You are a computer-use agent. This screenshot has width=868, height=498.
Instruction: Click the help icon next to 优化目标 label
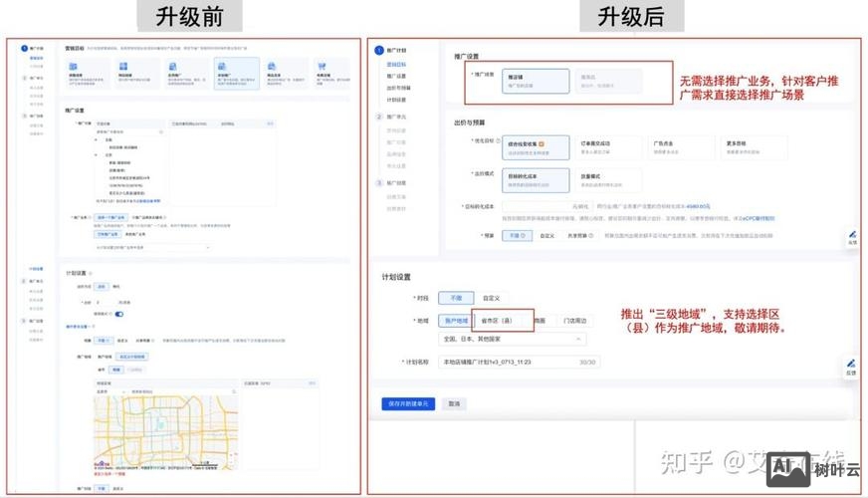click(498, 140)
